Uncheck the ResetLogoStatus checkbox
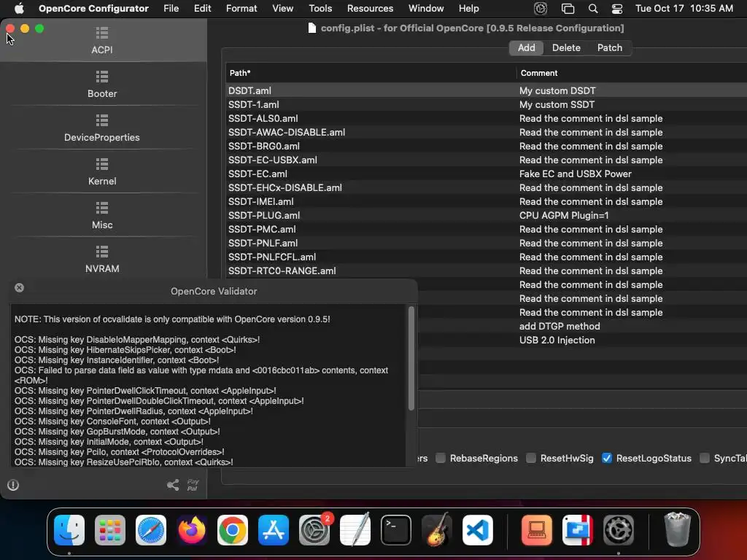The image size is (747, 560). [606, 458]
